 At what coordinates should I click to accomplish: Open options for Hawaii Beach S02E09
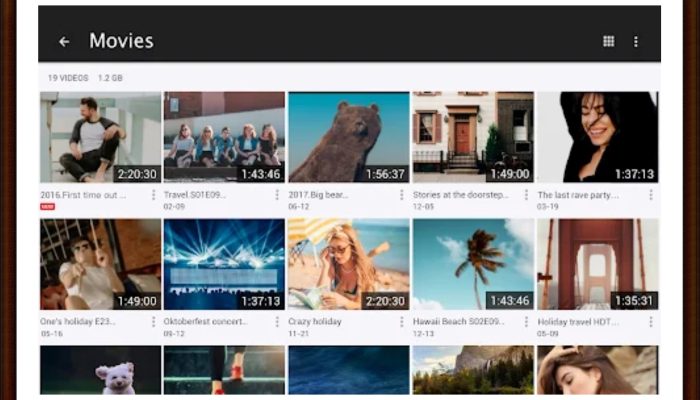pos(526,322)
